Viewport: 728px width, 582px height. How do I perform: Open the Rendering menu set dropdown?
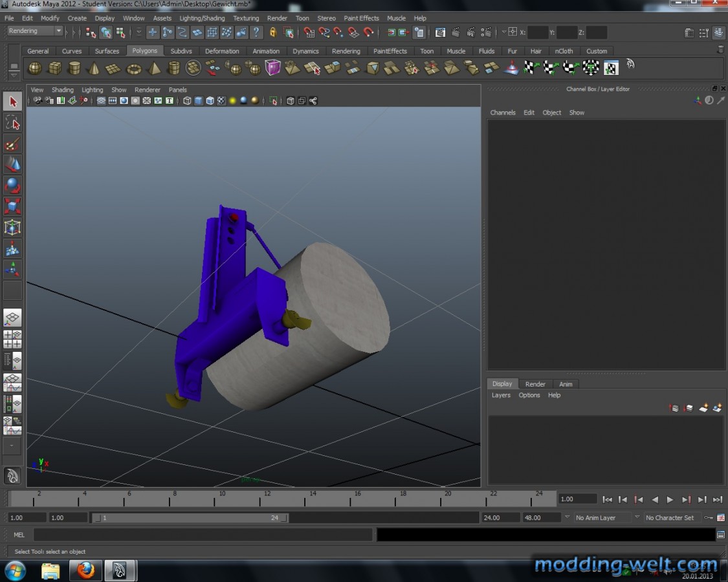tap(35, 30)
